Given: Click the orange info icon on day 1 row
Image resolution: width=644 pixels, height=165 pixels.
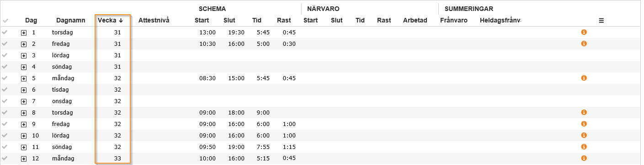Looking at the screenshot, I should point(584,32).
